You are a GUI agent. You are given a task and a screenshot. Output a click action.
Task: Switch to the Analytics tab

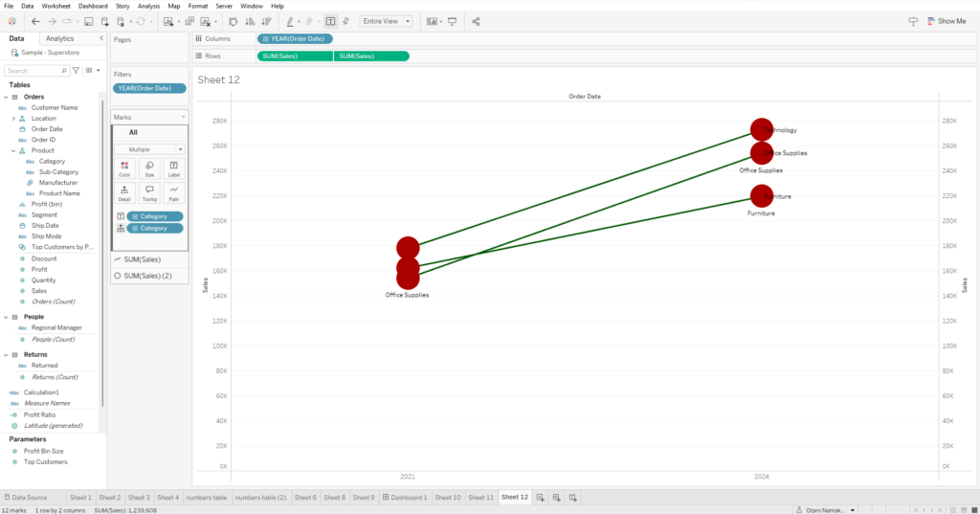pos(59,38)
